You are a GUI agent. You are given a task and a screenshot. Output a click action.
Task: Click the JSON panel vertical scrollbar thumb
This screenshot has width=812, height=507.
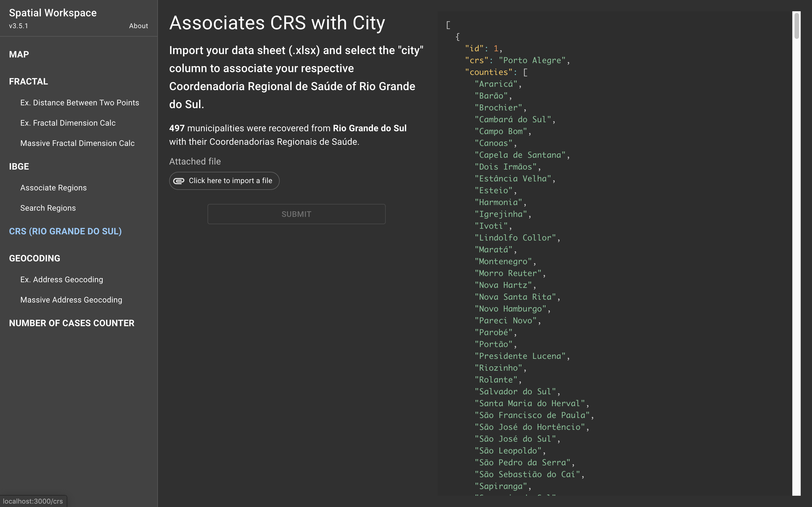click(796, 26)
